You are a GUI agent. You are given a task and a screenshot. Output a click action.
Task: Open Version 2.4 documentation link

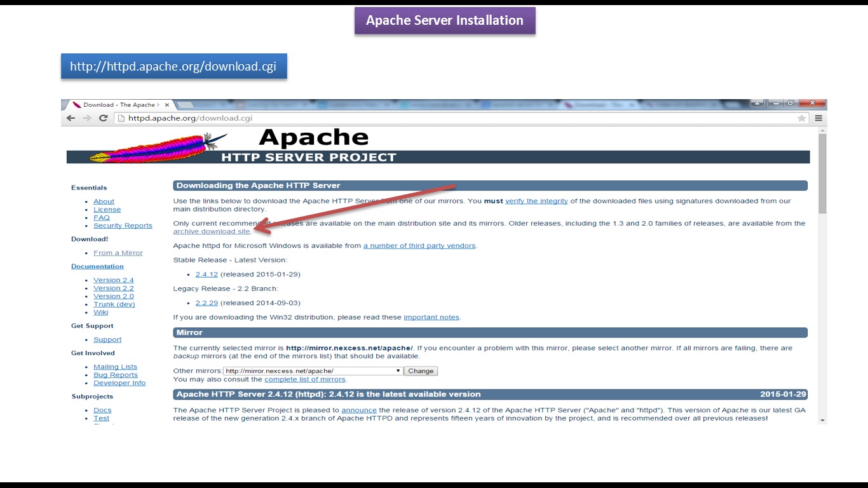(113, 280)
